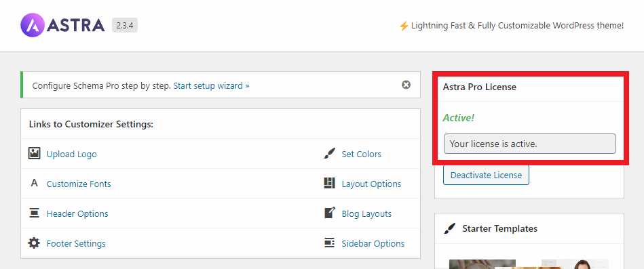The image size is (644, 269).
Task: Click the Astra purple logo icon
Action: tap(32, 26)
